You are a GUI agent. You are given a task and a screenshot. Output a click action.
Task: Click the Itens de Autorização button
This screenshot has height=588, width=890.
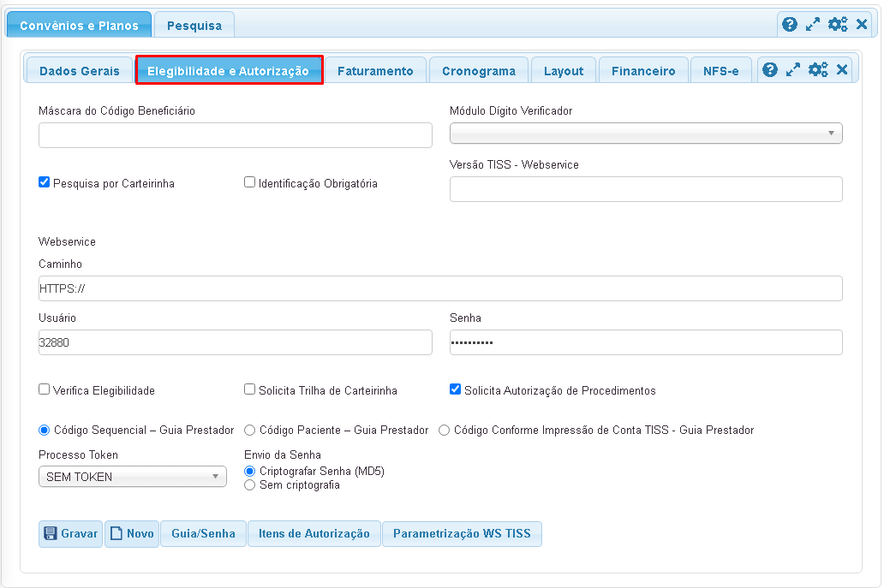(314, 534)
